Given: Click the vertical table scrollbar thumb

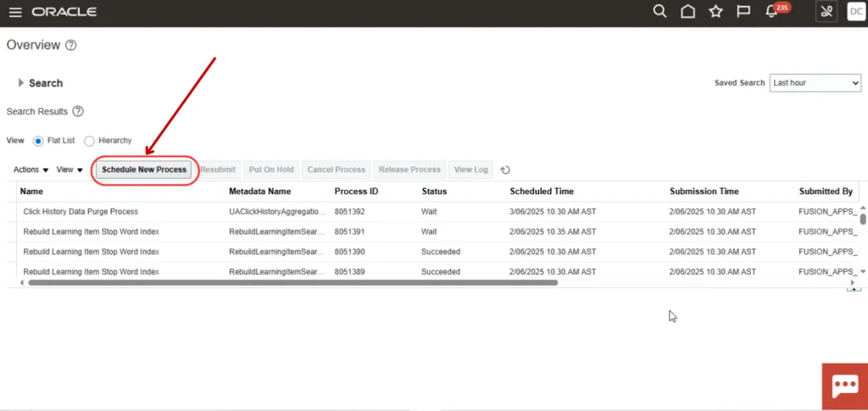Looking at the screenshot, I should point(862,218).
